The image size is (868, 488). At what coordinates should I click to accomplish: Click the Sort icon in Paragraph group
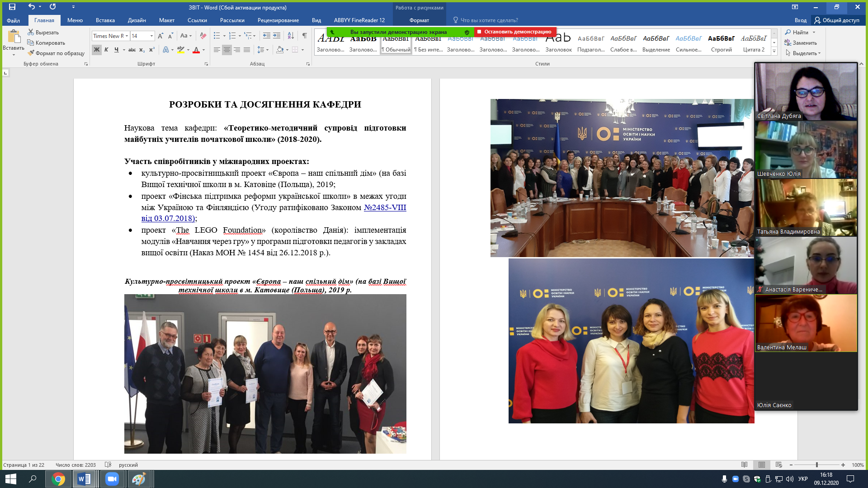click(291, 36)
